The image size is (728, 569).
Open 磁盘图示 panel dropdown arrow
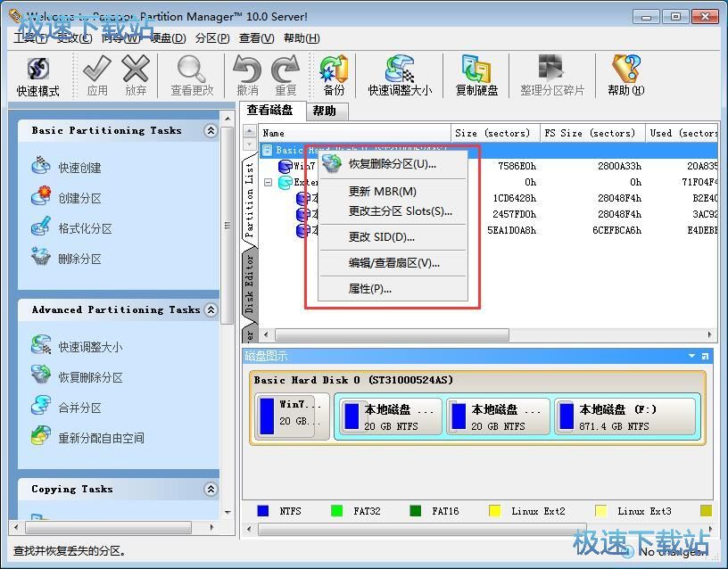(691, 356)
